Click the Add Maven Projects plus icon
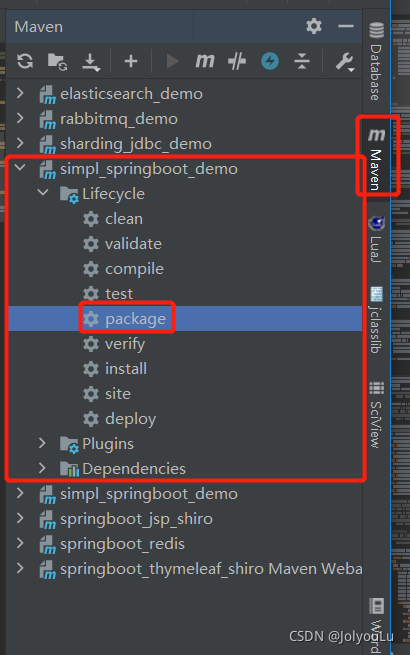Screen dimensions: 410x655 (131, 61)
